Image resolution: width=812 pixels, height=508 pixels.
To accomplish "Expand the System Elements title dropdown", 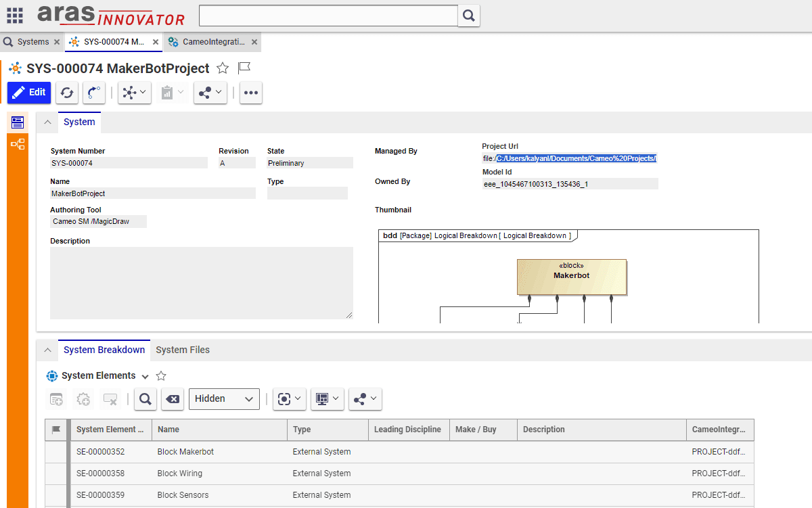I will pos(145,376).
